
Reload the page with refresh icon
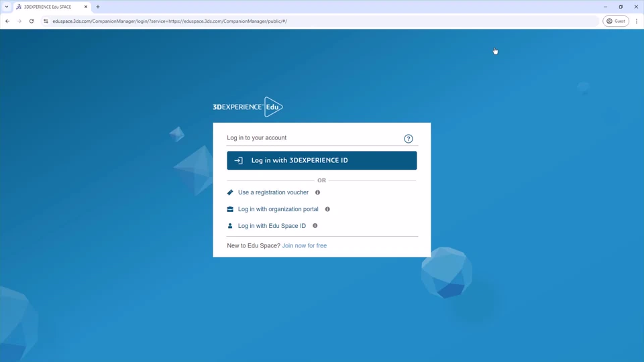point(32,21)
